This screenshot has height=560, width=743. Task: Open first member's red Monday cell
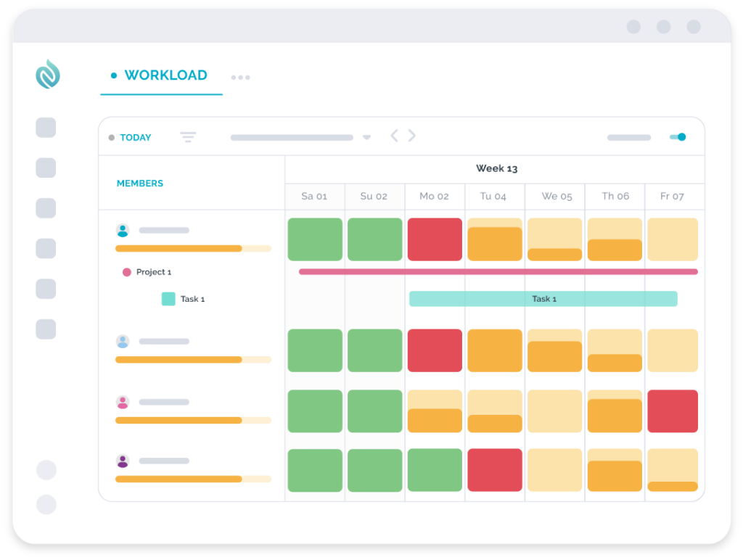435,239
